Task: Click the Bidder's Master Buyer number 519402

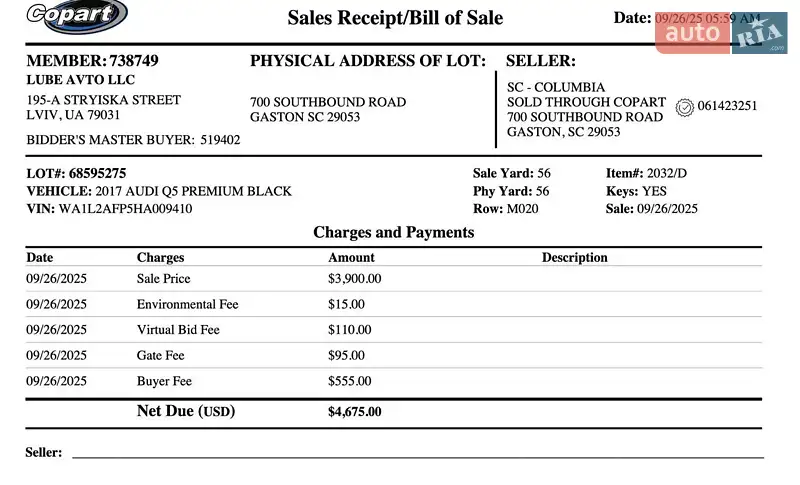Action: click(220, 140)
